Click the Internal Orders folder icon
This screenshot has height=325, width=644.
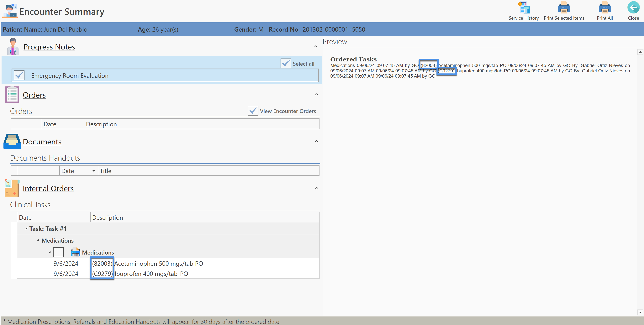[12, 188]
